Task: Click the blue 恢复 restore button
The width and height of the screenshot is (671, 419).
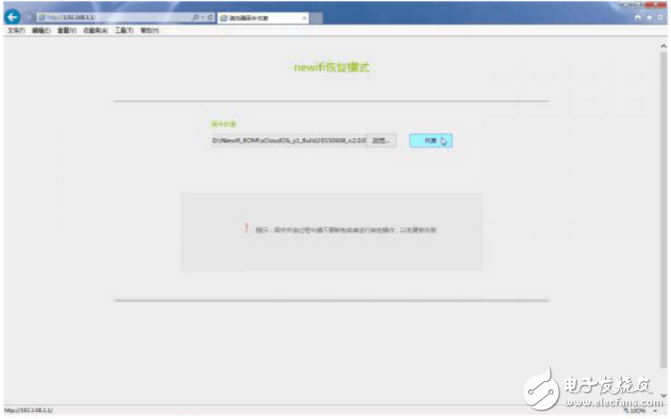Action: (x=429, y=141)
